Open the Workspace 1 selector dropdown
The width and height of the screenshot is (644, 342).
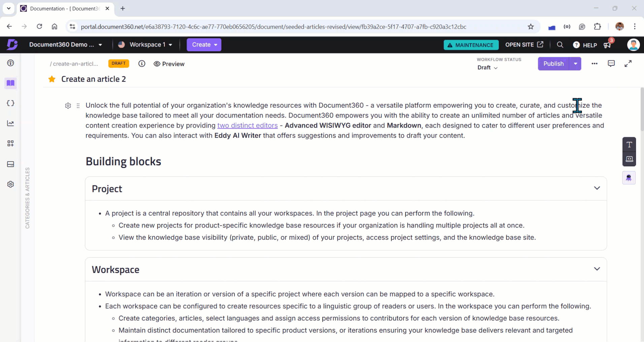[145, 44]
